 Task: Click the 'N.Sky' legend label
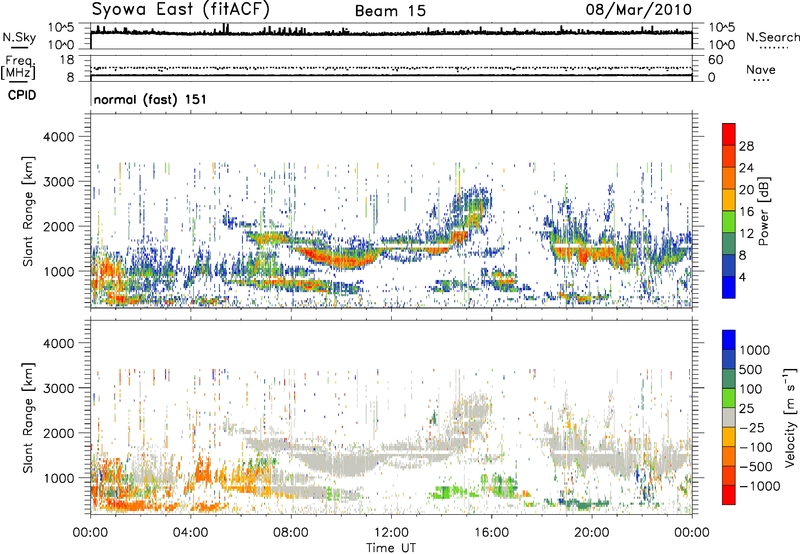(x=19, y=37)
